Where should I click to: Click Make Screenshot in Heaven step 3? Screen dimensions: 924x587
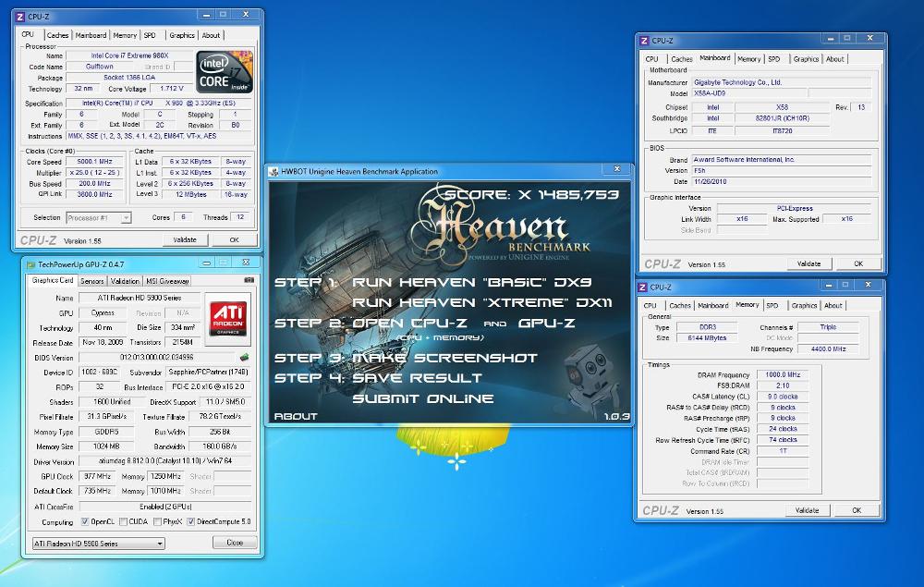tap(445, 358)
